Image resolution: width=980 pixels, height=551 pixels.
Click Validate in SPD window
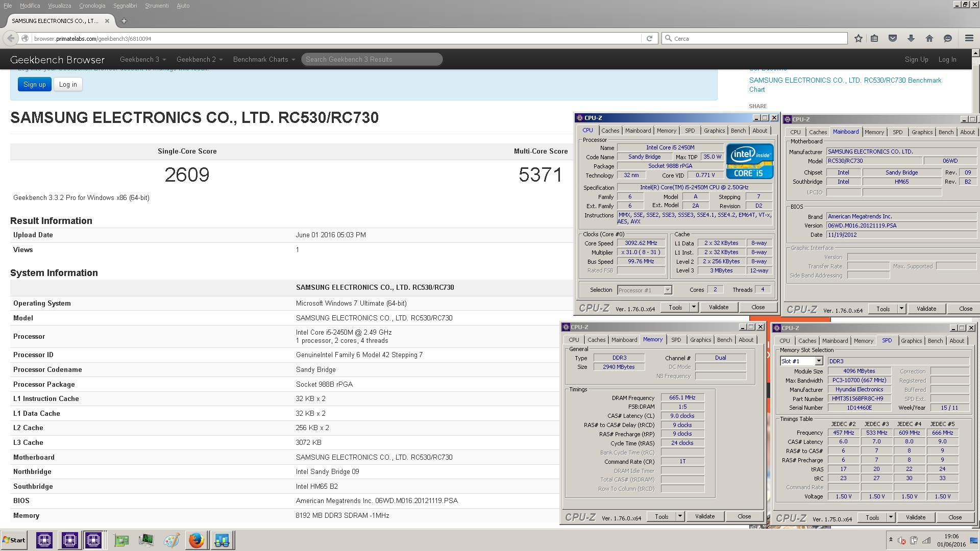pyautogui.click(x=915, y=517)
